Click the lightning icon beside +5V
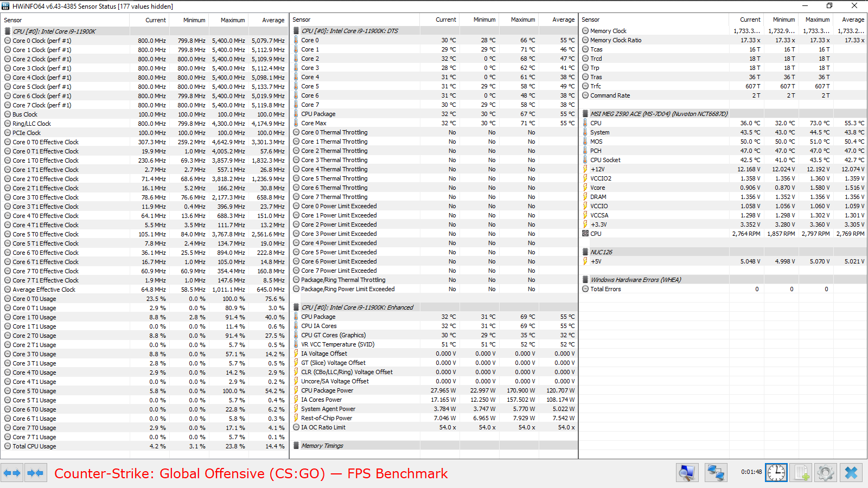This screenshot has width=868, height=488. click(x=585, y=261)
